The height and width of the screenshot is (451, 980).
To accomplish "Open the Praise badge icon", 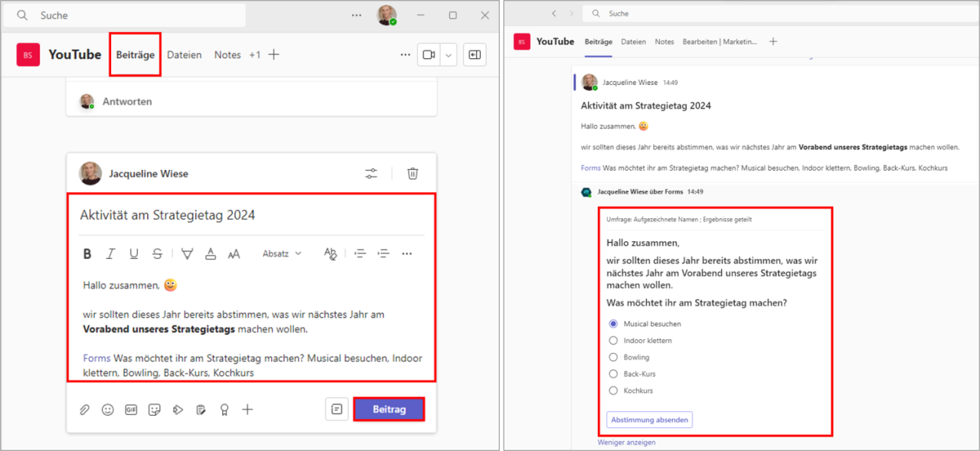I will pyautogui.click(x=224, y=409).
